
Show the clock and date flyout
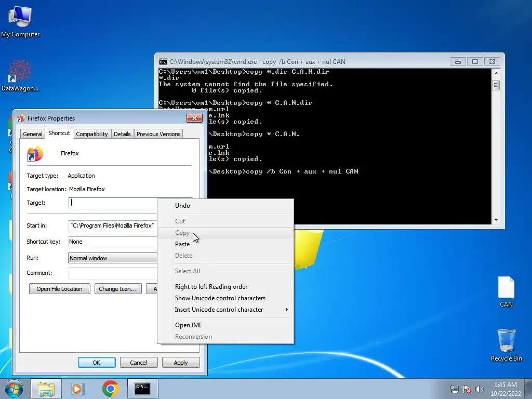click(505, 389)
